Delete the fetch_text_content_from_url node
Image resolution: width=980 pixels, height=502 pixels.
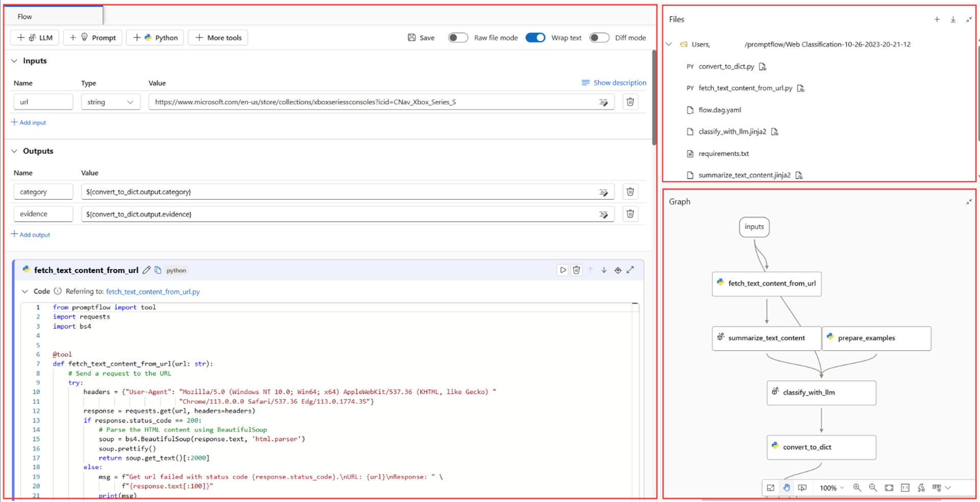576,270
